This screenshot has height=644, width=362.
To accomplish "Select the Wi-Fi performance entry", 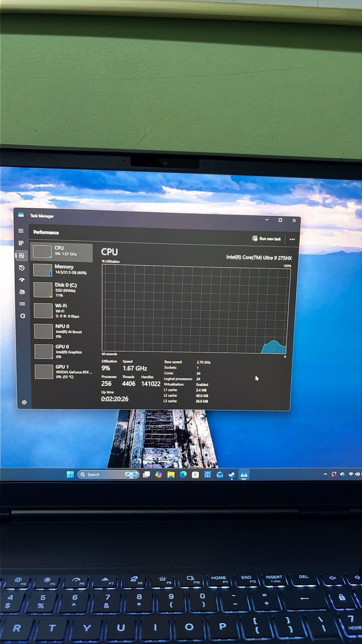I will (x=63, y=311).
